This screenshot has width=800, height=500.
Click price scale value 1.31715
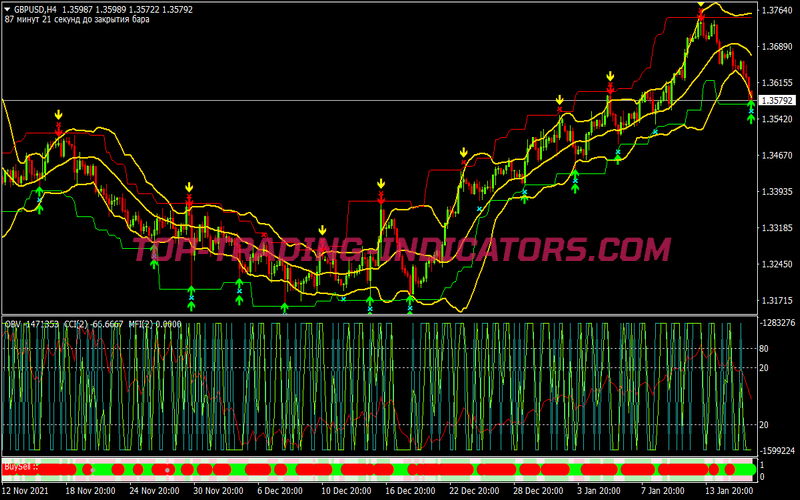coord(777,301)
